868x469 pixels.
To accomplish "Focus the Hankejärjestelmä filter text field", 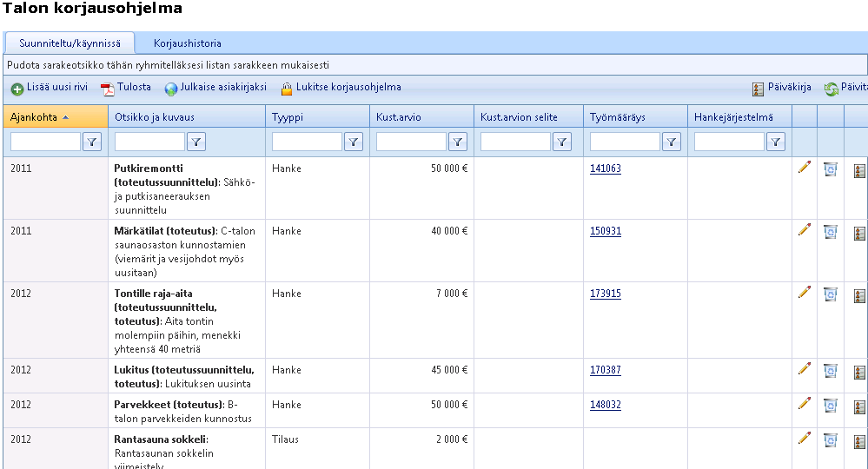I will click(729, 142).
